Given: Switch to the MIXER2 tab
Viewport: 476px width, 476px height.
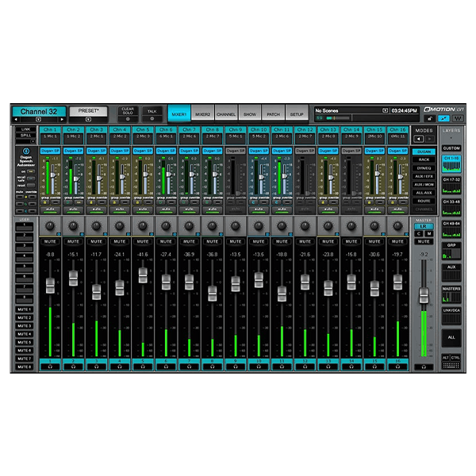Looking at the screenshot, I should (203, 113).
